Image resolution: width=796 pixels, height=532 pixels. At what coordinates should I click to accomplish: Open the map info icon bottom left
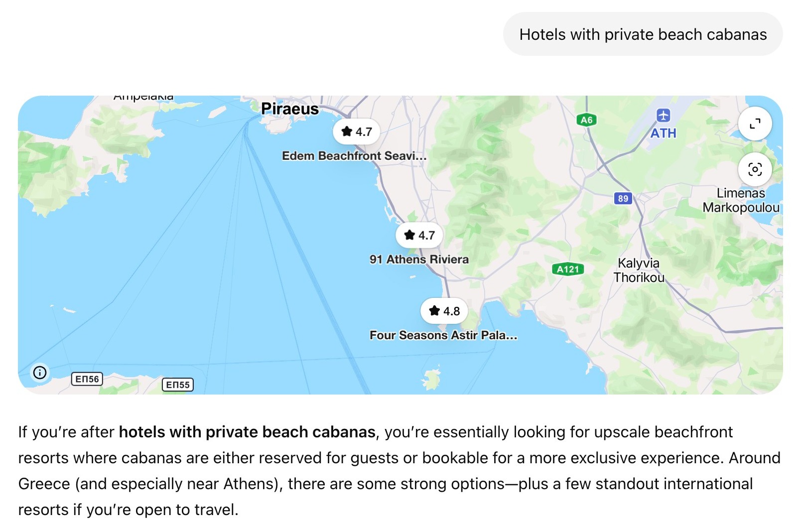[40, 372]
